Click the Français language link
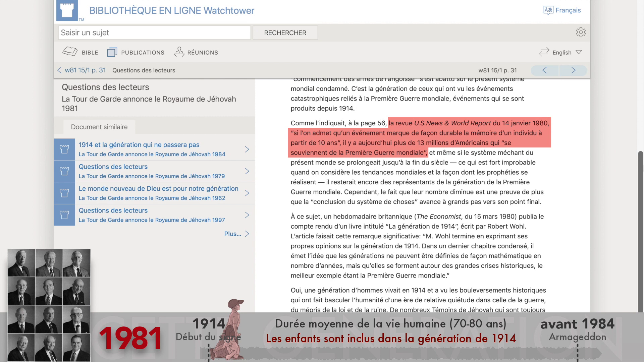644x362 pixels. point(568,10)
